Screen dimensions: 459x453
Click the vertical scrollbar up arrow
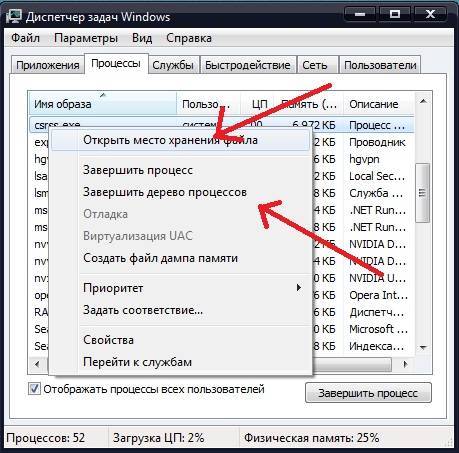[423, 102]
